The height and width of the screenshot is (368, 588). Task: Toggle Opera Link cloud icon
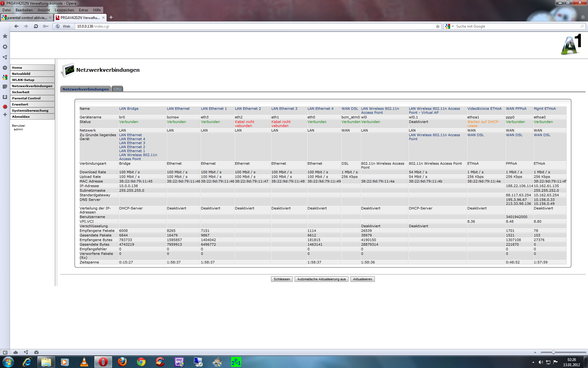coord(16,352)
